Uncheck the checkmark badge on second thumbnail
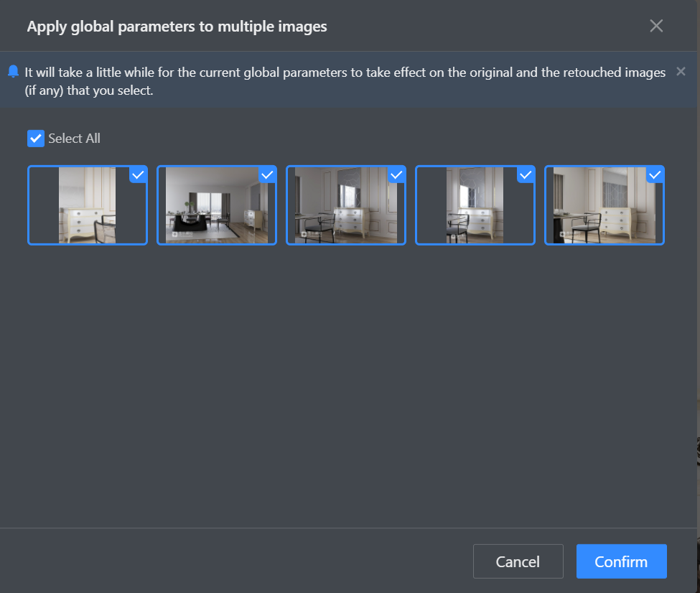The height and width of the screenshot is (593, 700). click(x=267, y=174)
